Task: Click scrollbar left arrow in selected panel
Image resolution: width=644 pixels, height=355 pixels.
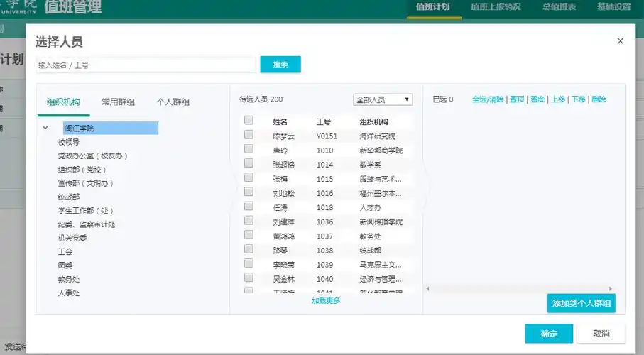Action: click(x=427, y=288)
